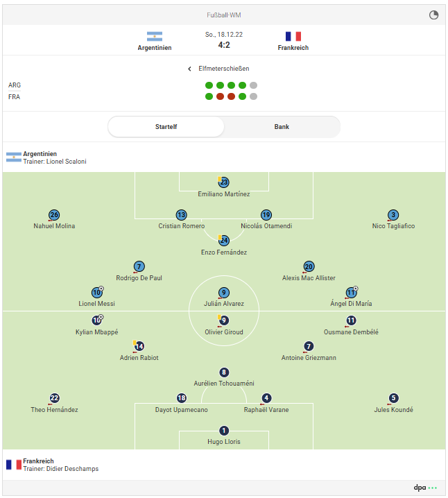This screenshot has width=448, height=498.
Task: Click the dpa logo in footer
Action: (x=420, y=487)
